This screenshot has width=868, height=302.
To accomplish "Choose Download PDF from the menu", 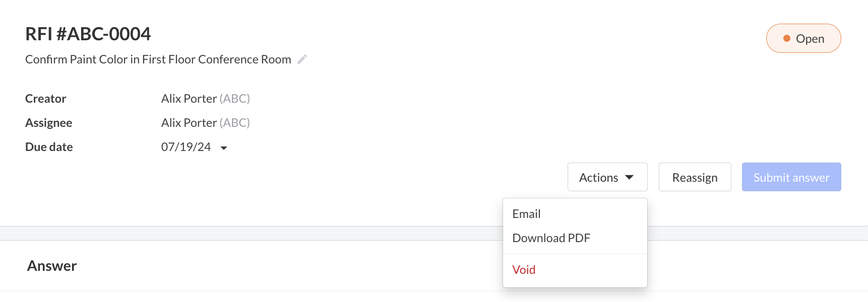I will point(551,238).
